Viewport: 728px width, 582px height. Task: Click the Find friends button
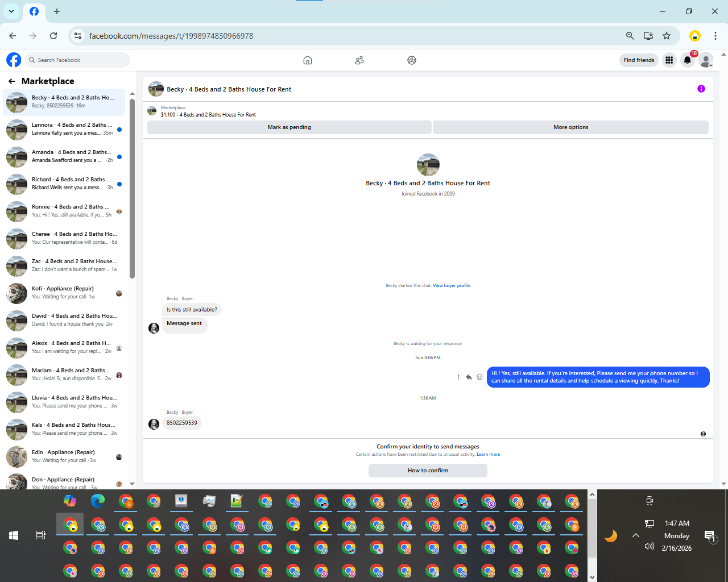pyautogui.click(x=639, y=60)
